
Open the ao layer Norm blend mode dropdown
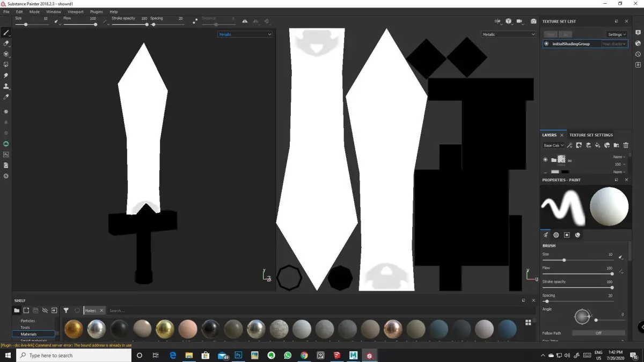pos(619,157)
